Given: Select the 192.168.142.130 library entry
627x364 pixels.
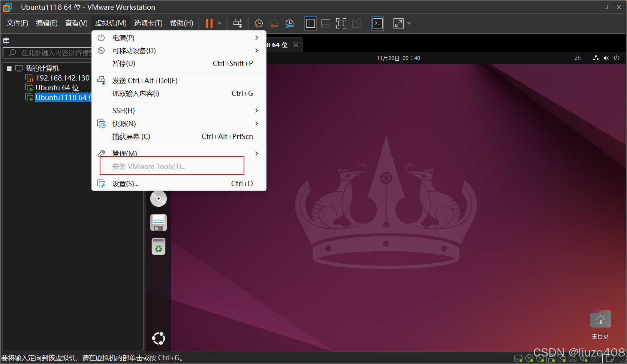Looking at the screenshot, I should tap(63, 78).
